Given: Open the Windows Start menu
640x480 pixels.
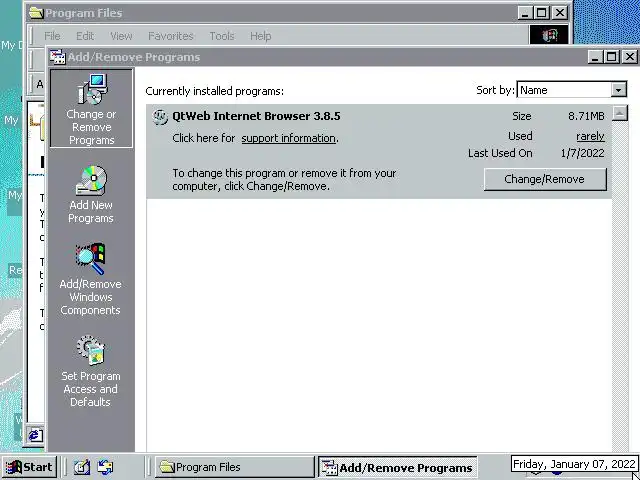Looking at the screenshot, I should [29, 467].
